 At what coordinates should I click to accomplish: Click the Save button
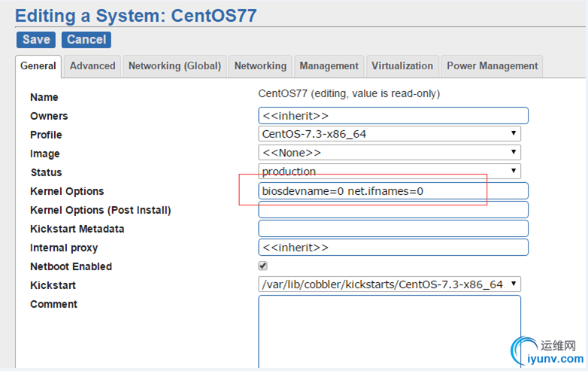click(36, 40)
